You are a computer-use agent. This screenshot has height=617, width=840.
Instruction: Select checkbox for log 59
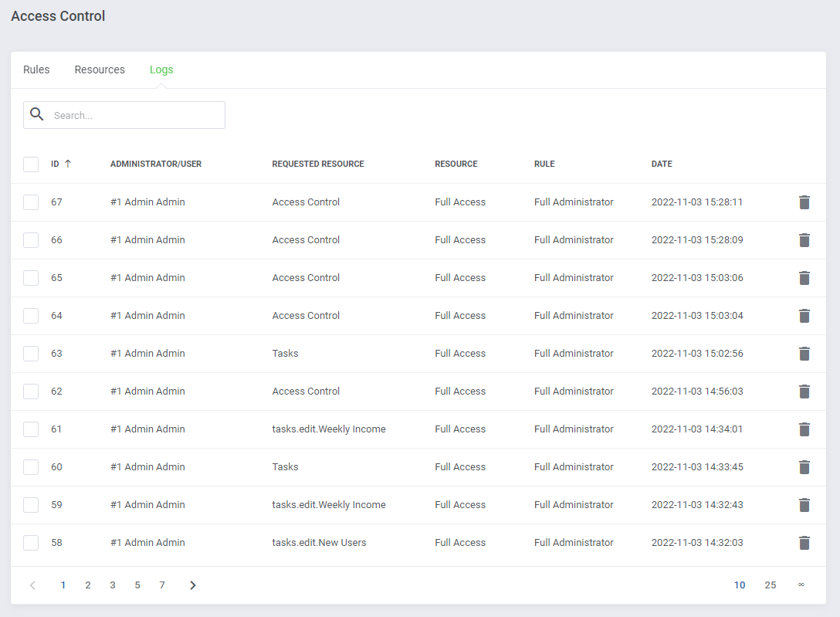[x=31, y=505]
